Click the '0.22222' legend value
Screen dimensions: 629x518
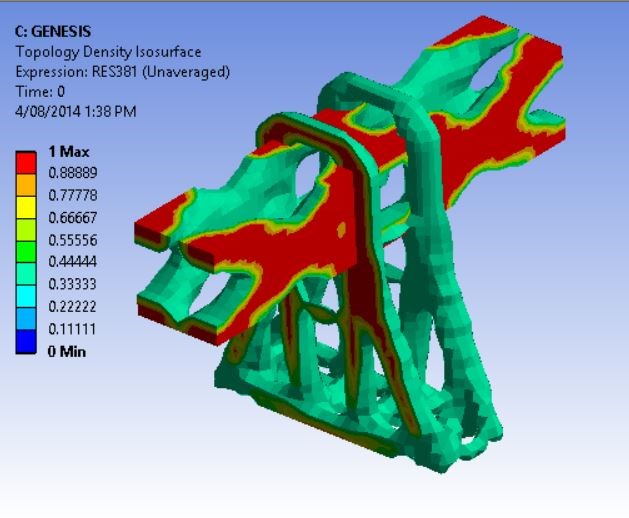73,307
